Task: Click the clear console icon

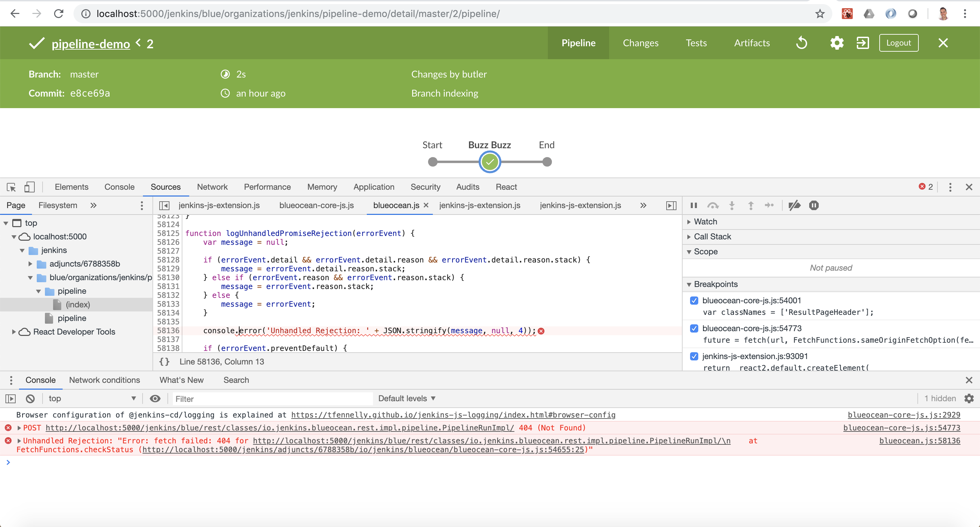Action: (x=30, y=398)
